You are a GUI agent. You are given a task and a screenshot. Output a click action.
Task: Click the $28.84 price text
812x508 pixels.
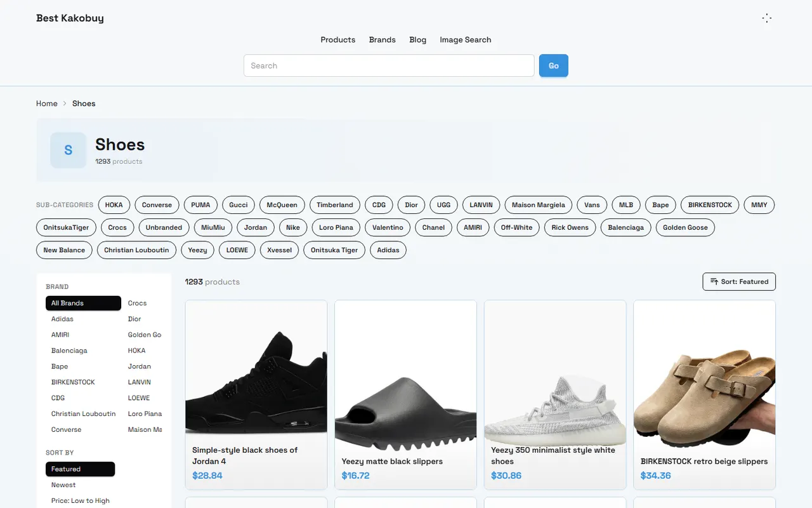pos(207,476)
